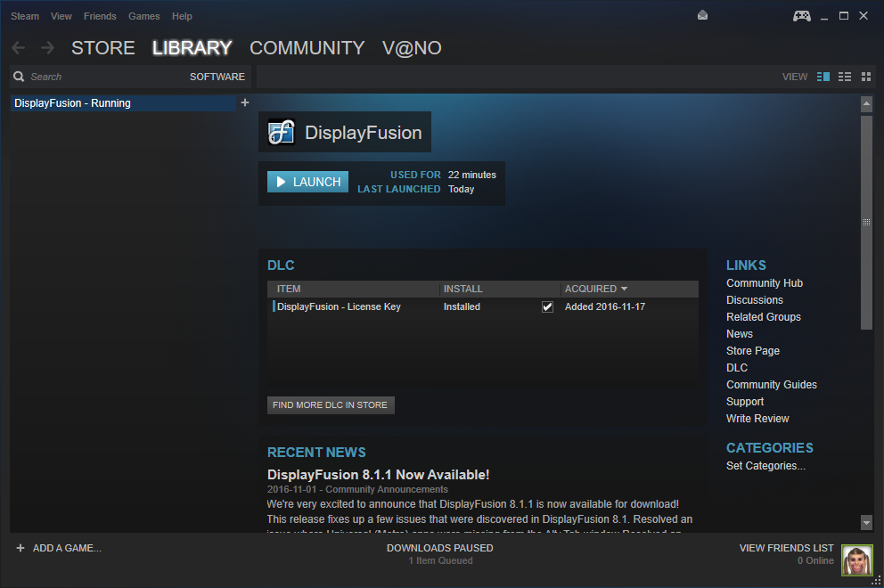
Task: Click FIND MORE DLC IN STORE button
Action: pos(331,405)
